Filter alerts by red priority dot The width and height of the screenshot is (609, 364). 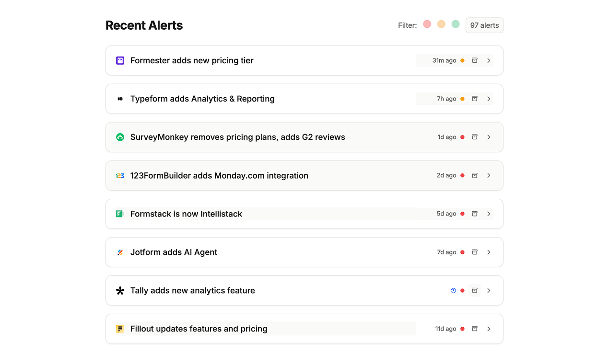(x=427, y=24)
